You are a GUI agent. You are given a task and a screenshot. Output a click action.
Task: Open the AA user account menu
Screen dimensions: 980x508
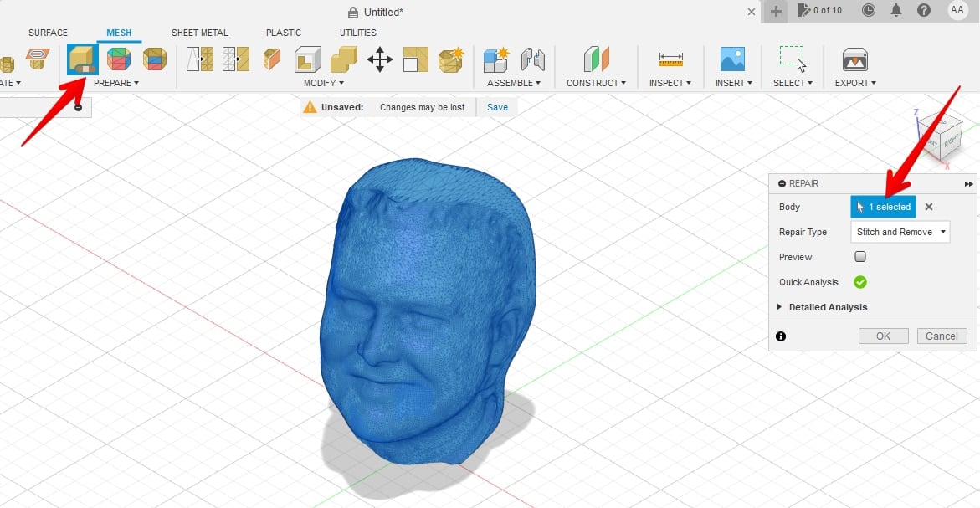pyautogui.click(x=957, y=10)
